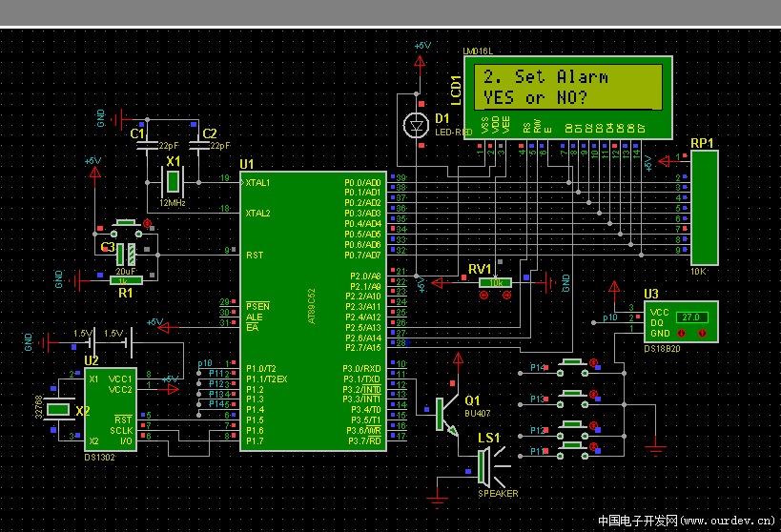Image resolution: width=781 pixels, height=532 pixels.
Task: Click the P2.7/A15 pin label
Action: tap(363, 348)
